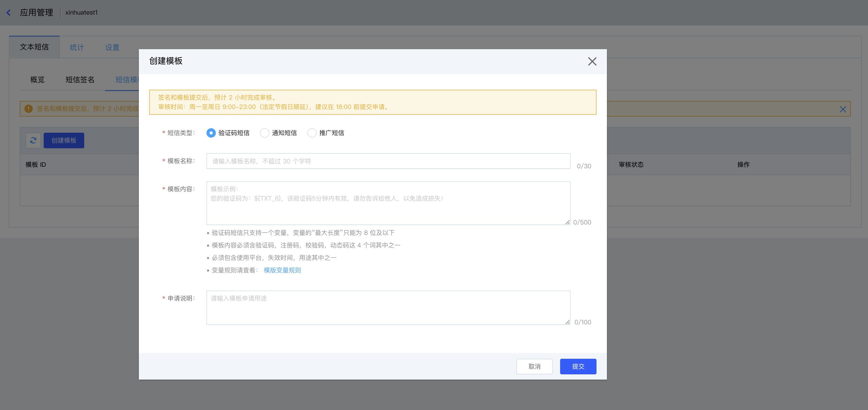
Task: Click the hint 必须包含使用平台
Action: (274, 258)
